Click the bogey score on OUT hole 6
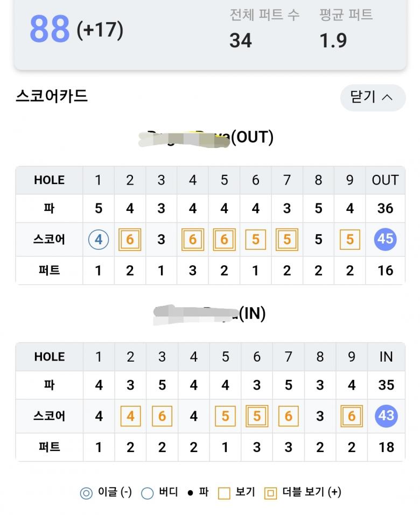Viewport: 420px width, 515px height. coord(256,239)
